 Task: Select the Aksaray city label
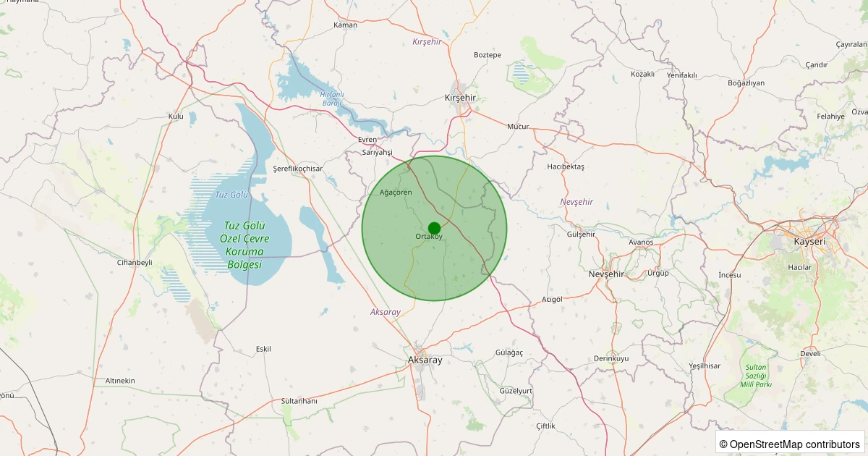coord(425,360)
